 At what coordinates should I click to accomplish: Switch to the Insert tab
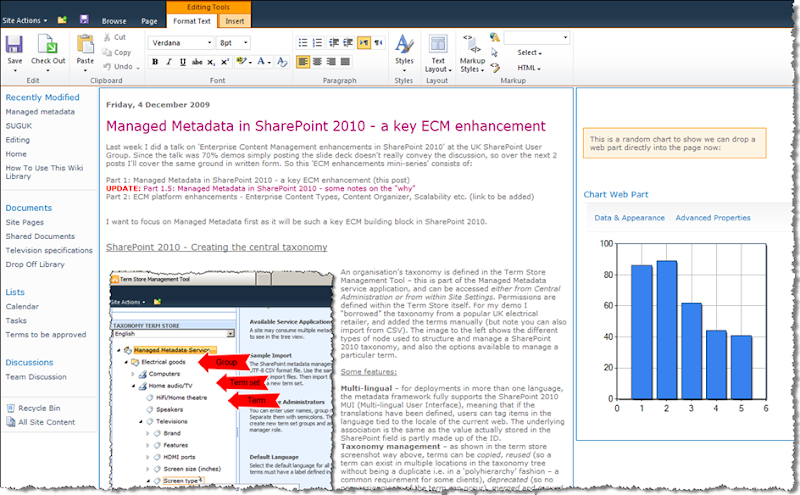pos(235,21)
